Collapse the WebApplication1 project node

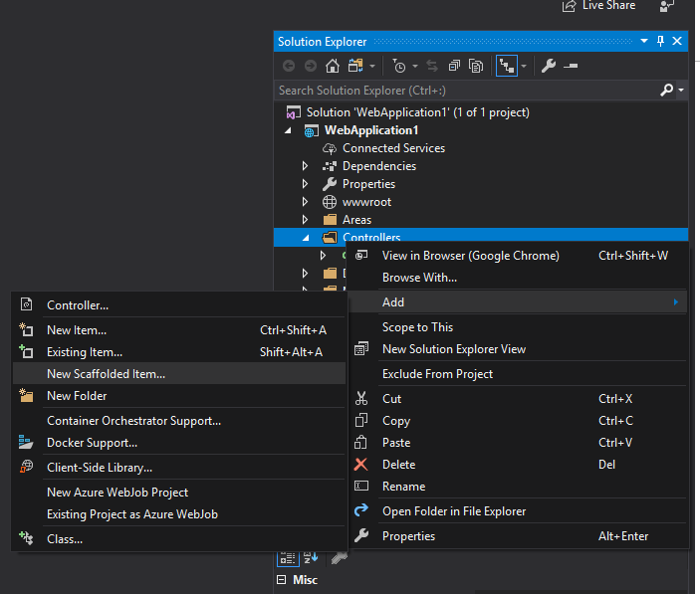point(289,130)
